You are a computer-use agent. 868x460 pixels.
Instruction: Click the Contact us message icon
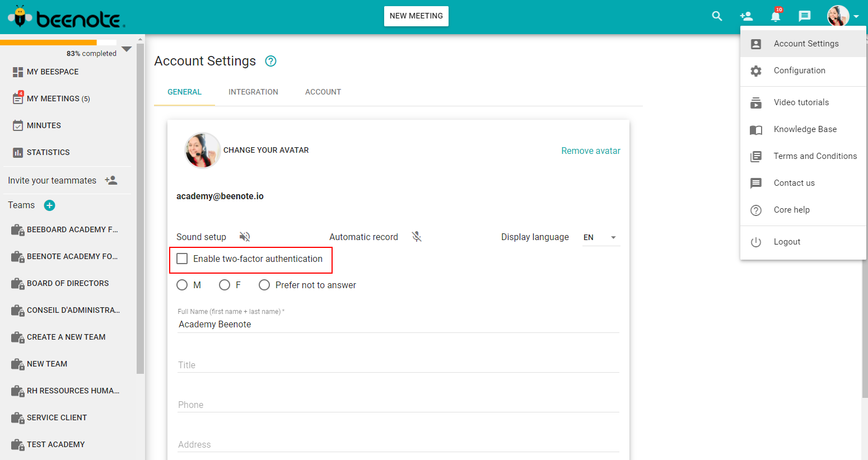(x=756, y=183)
